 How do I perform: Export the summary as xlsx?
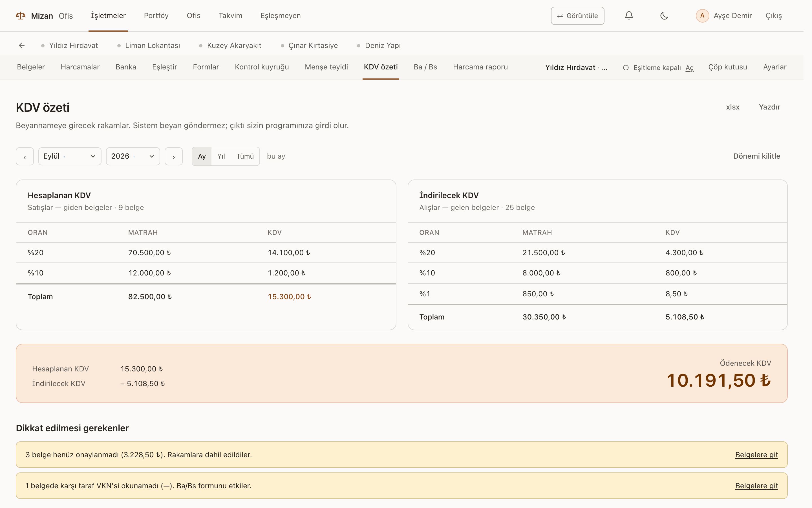pos(732,107)
